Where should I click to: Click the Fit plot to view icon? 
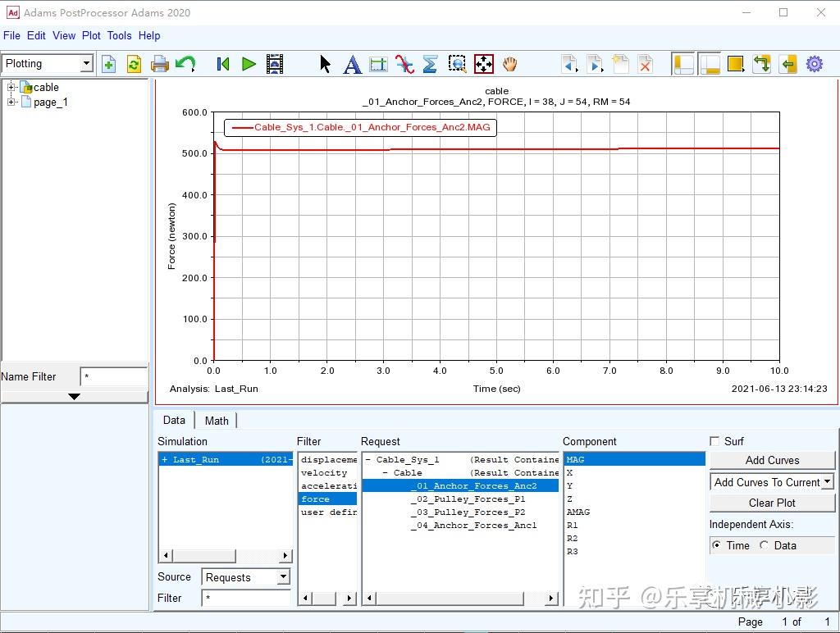tap(484, 64)
